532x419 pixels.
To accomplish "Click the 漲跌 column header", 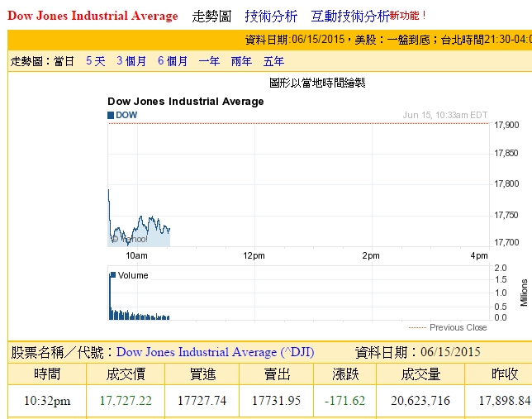I will pyautogui.click(x=345, y=374).
